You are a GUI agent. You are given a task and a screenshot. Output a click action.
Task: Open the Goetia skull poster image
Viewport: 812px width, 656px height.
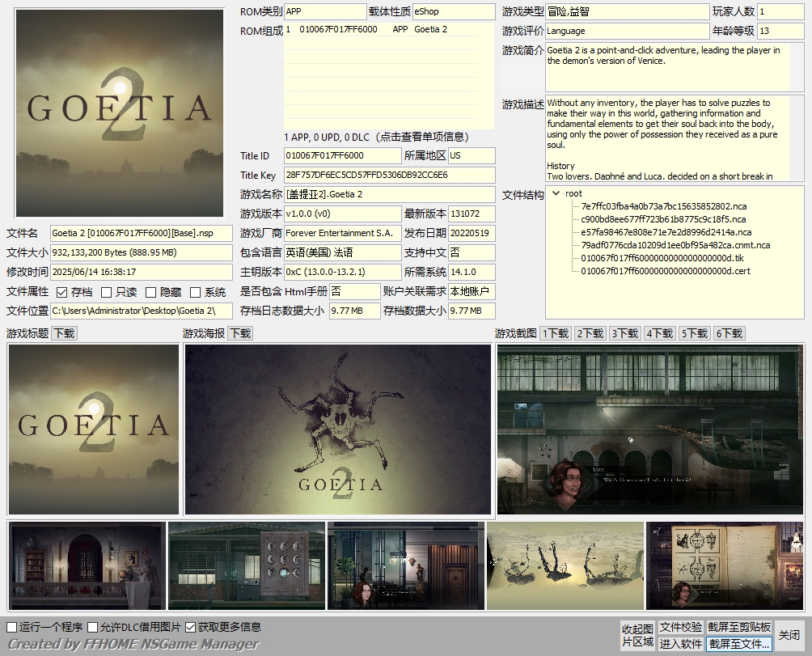338,430
